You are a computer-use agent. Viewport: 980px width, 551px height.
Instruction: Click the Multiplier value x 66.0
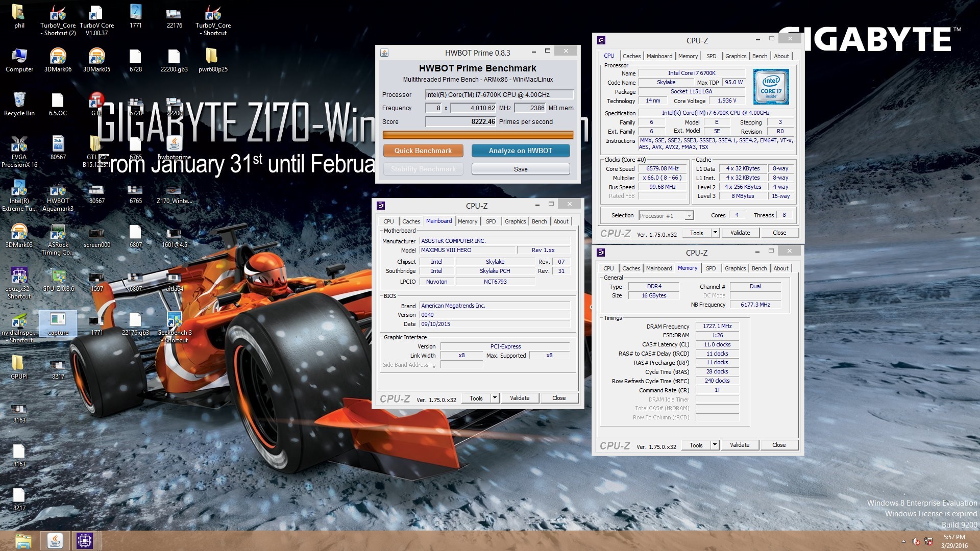tap(663, 178)
